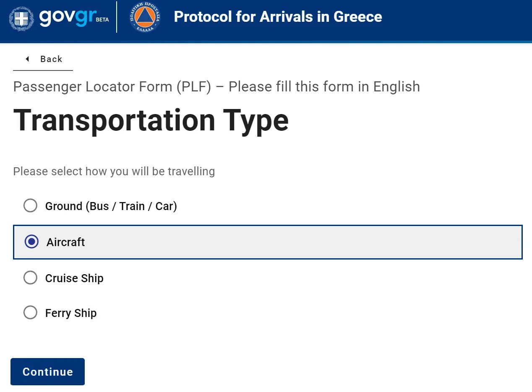Image resolution: width=532 pixels, height=392 pixels.
Task: Select the Aircraft radio button
Action: pyautogui.click(x=31, y=242)
